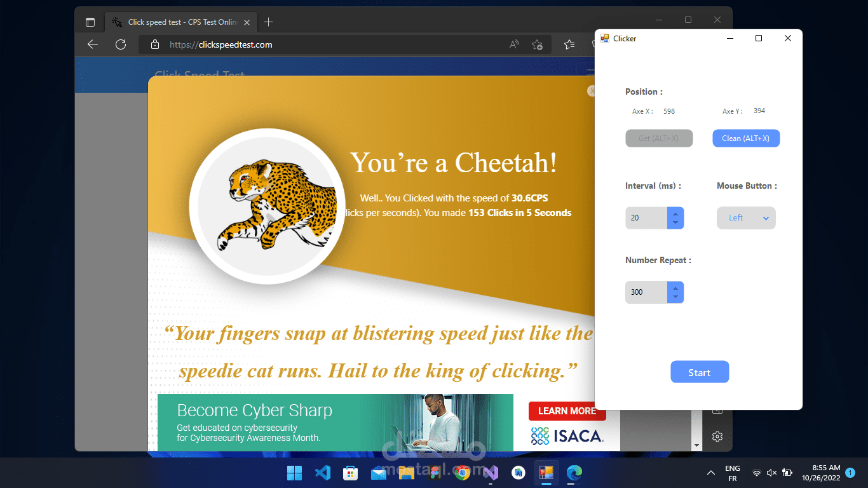Close the Click speed test tab

247,22
